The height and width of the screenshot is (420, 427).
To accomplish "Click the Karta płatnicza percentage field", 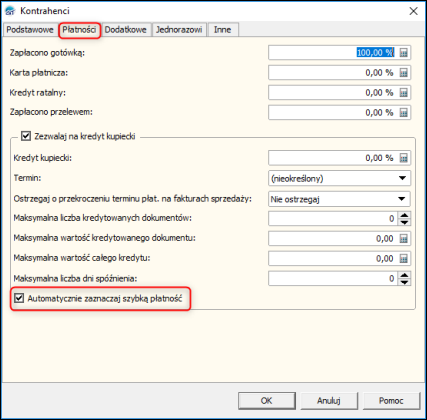I will click(333, 73).
